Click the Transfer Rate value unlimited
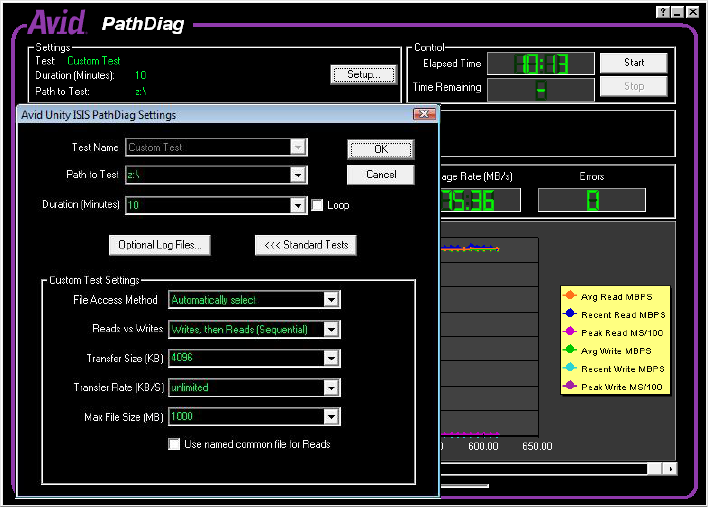The height and width of the screenshot is (507, 708). (x=190, y=387)
